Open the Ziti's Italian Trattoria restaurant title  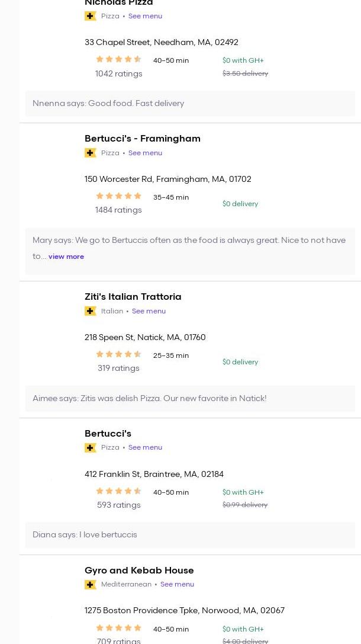tap(133, 297)
